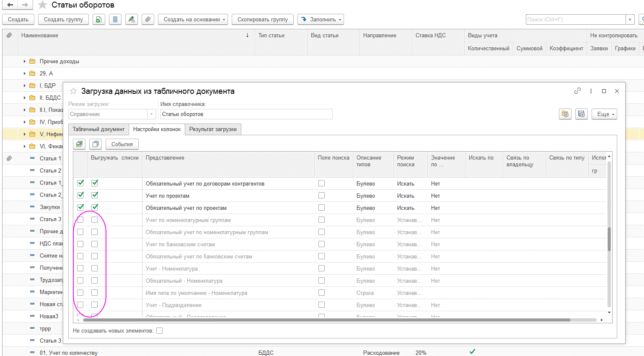
Task: Click the sort arrow in Наименование header
Action: coord(247,36)
